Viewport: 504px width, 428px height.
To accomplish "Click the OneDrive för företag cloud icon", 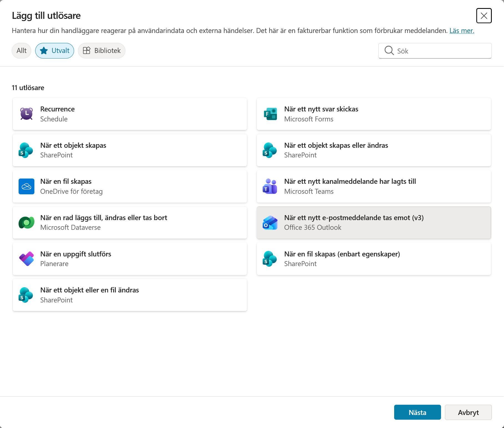I will (x=26, y=187).
